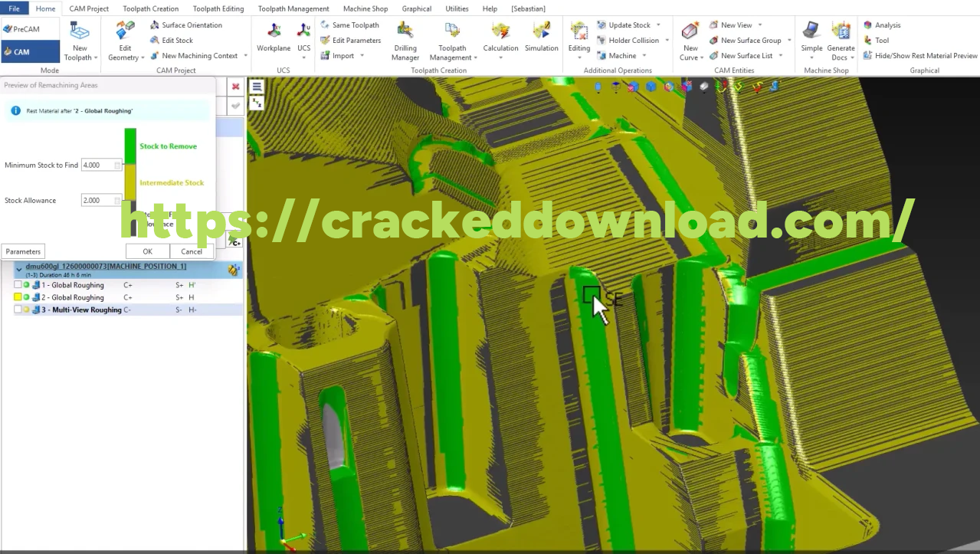Screen dimensions: 980x554
Task: Click status dot of 1 - Global Roughing
Action: click(27, 285)
